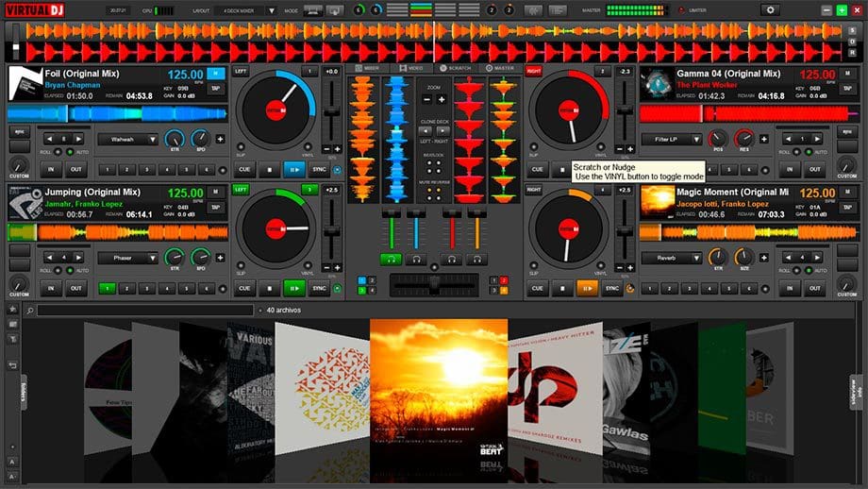Toggle headphone cue on the green mixer channel

(x=391, y=259)
